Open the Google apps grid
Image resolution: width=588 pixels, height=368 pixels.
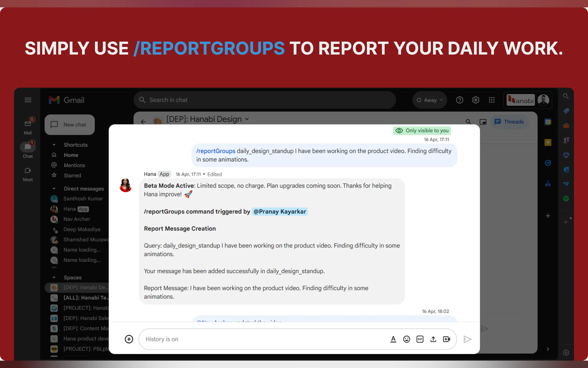point(491,100)
